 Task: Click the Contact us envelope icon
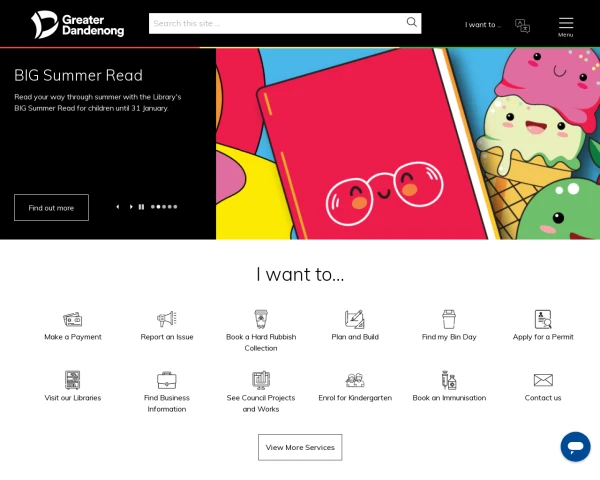(x=543, y=380)
